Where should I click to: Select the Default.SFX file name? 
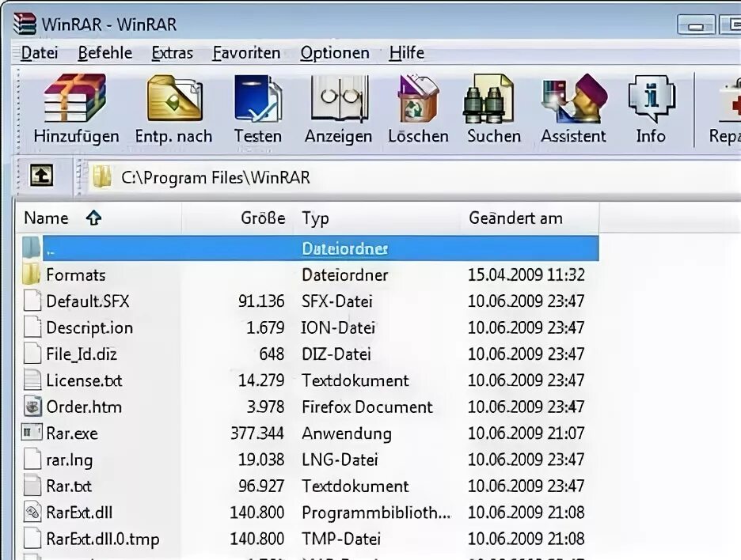point(87,301)
